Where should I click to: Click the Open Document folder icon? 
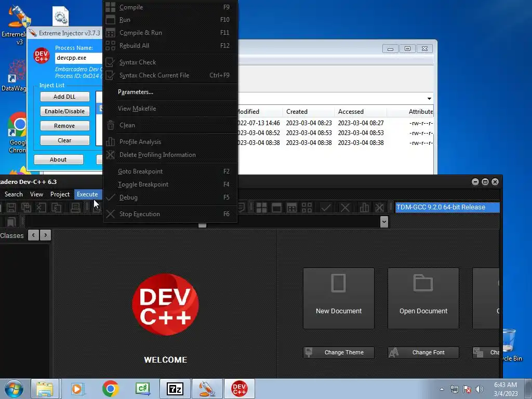423,283
